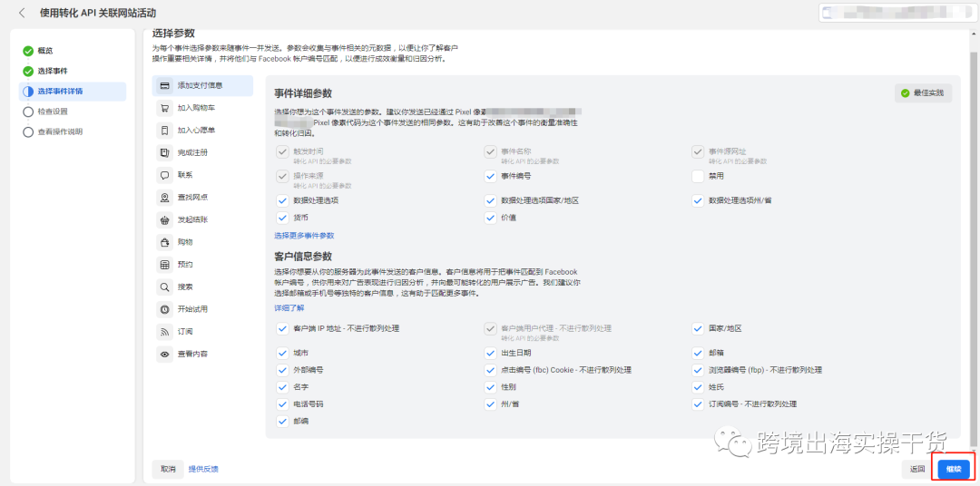Click the empty circle icon beside 查看操作说明
The width and height of the screenshot is (980, 486).
click(27, 131)
